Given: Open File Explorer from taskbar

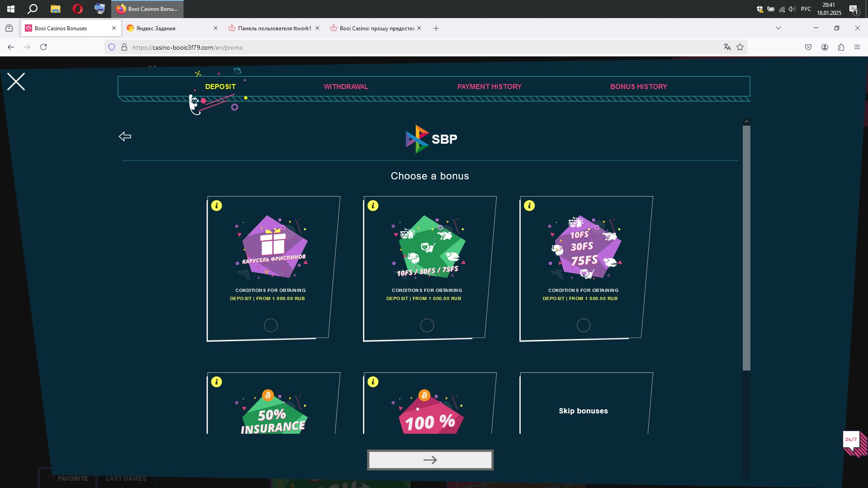Looking at the screenshot, I should pyautogui.click(x=55, y=9).
